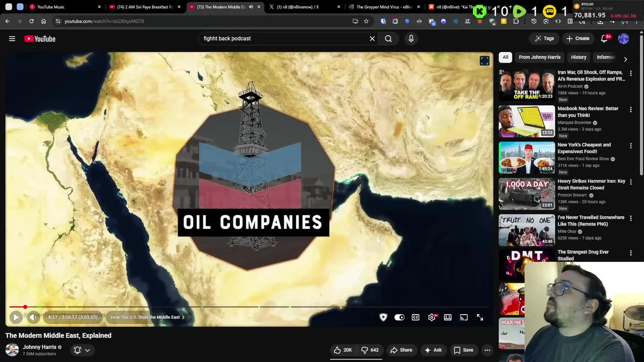Start voice search with the microphone
The height and width of the screenshot is (362, 644).
click(411, 38)
